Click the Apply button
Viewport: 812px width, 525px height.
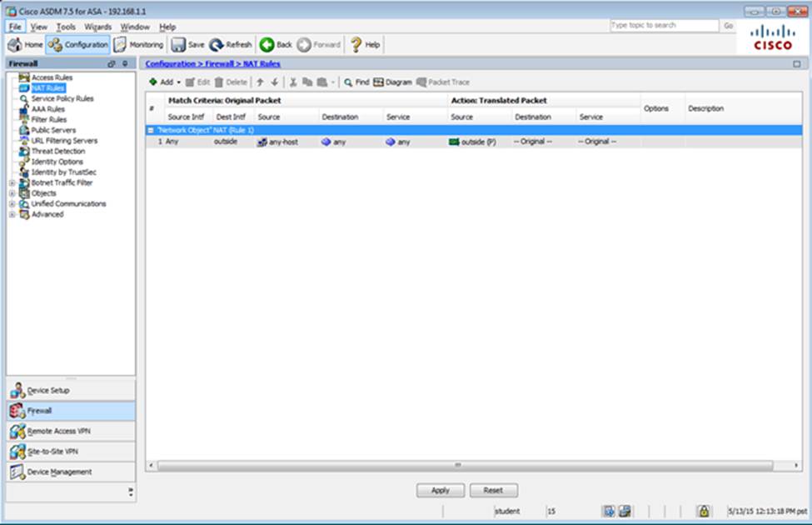[x=440, y=491]
